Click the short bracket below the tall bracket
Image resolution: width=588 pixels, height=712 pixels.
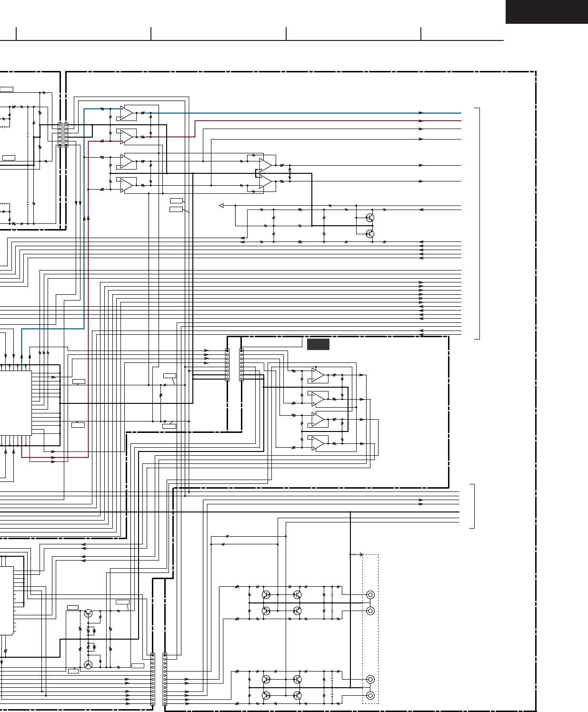click(x=472, y=506)
